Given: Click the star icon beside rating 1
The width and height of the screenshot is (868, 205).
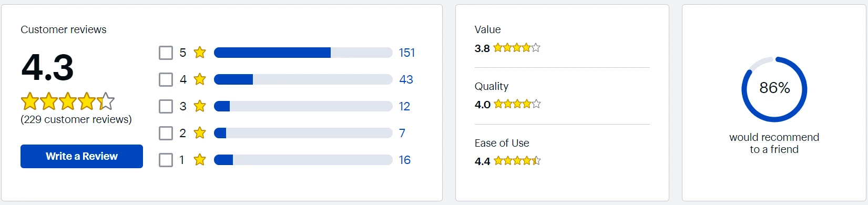Looking at the screenshot, I should [200, 159].
